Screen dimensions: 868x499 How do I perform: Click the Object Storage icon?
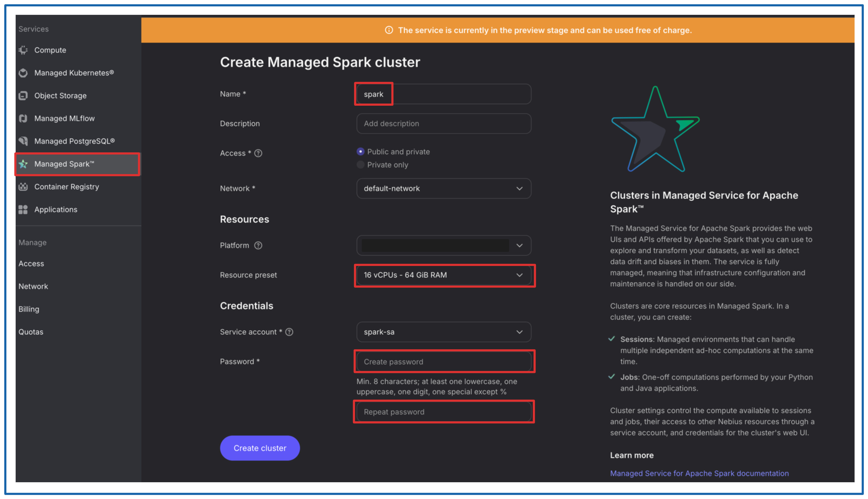pos(23,96)
